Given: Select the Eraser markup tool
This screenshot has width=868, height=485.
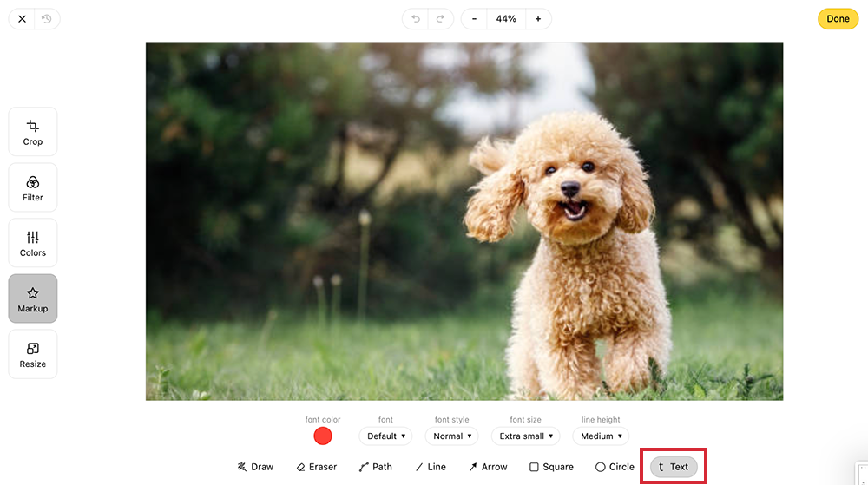Looking at the screenshot, I should point(316,467).
